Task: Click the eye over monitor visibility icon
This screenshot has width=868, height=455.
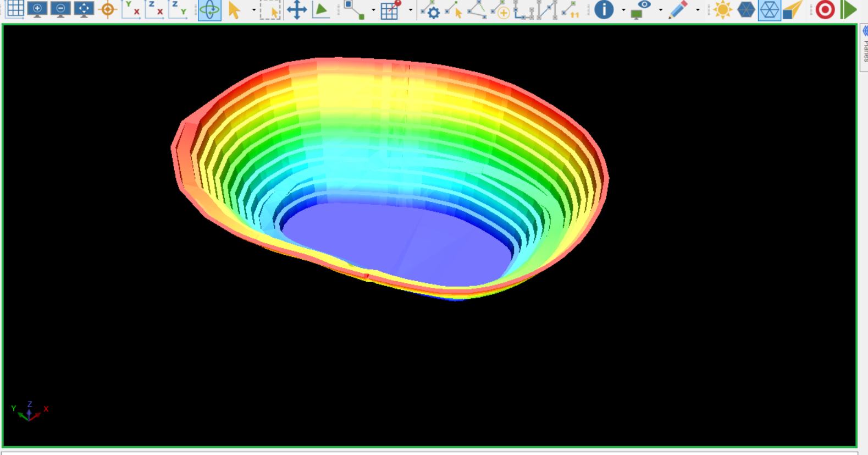Action: (640, 10)
